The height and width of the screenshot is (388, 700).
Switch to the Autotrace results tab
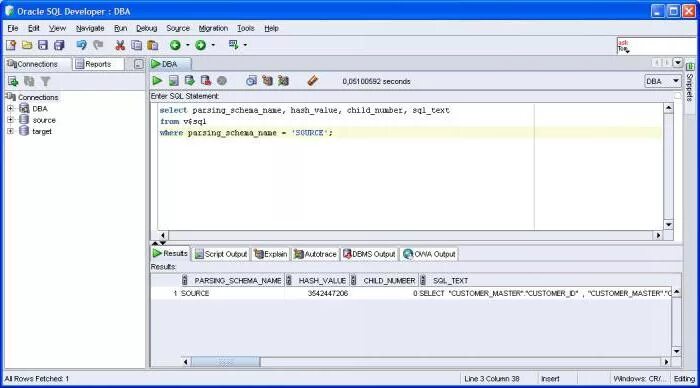click(315, 254)
